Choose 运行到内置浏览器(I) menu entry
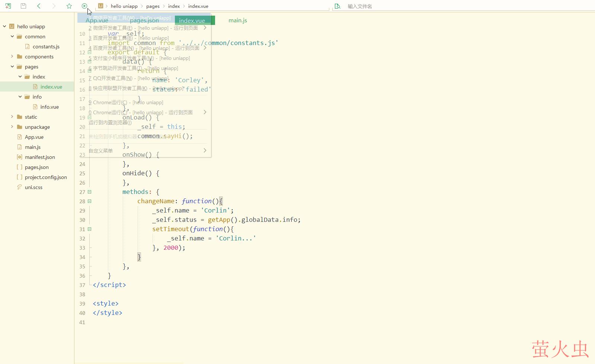This screenshot has width=595, height=364. tap(144, 122)
